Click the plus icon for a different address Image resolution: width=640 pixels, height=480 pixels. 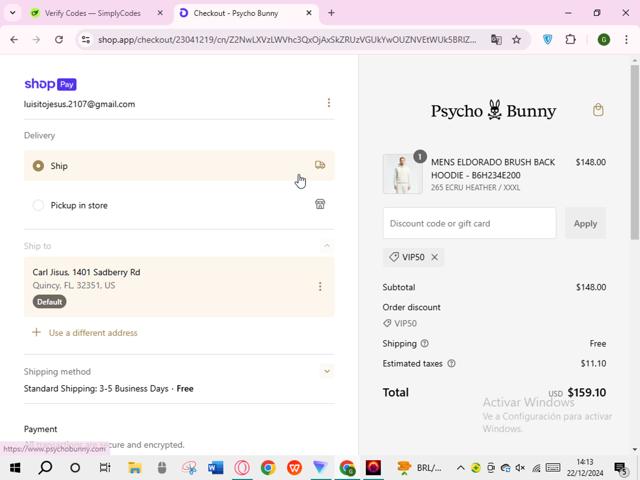pos(36,332)
